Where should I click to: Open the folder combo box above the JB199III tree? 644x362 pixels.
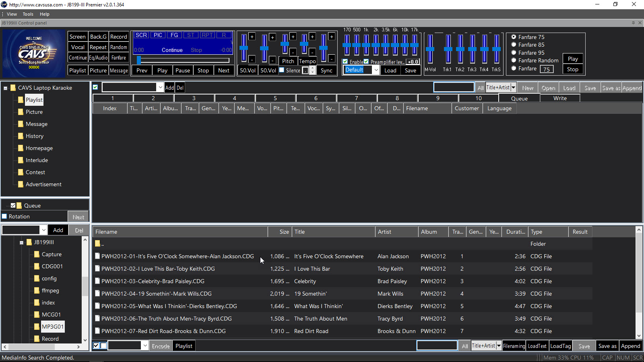[43, 230]
